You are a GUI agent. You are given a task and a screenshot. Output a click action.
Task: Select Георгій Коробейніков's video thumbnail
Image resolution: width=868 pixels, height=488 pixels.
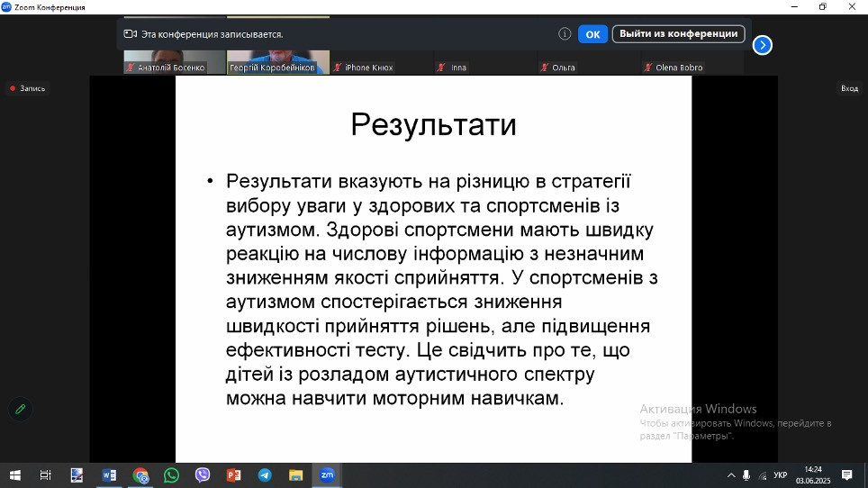[272, 62]
